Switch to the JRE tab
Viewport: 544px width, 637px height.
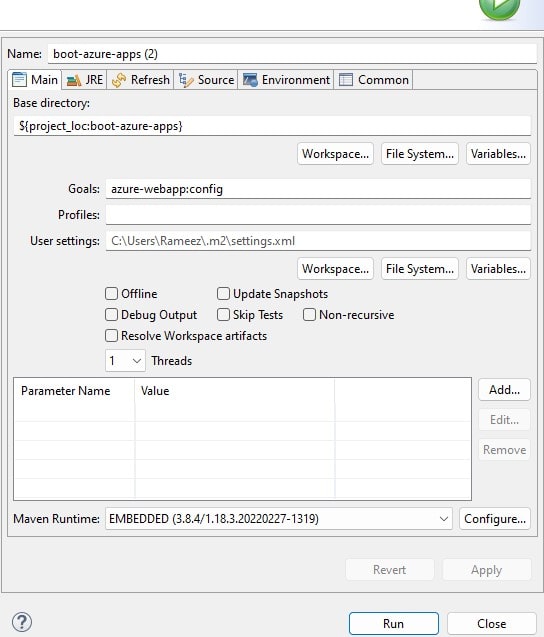click(85, 80)
